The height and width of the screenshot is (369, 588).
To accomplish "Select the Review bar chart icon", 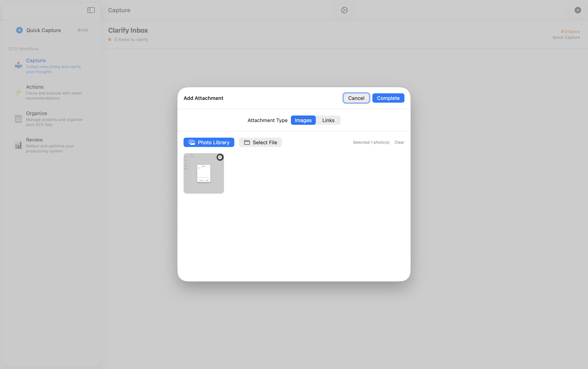I will coord(18,145).
